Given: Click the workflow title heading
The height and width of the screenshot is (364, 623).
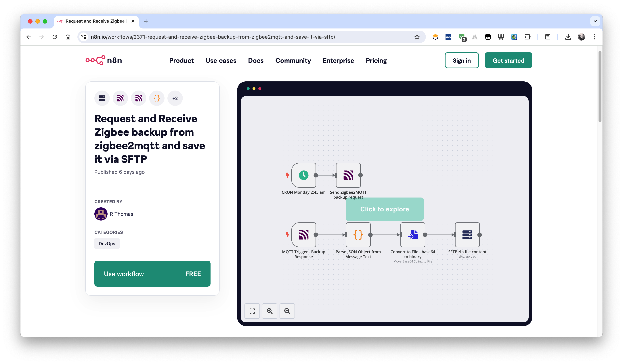Looking at the screenshot, I should pos(150,139).
